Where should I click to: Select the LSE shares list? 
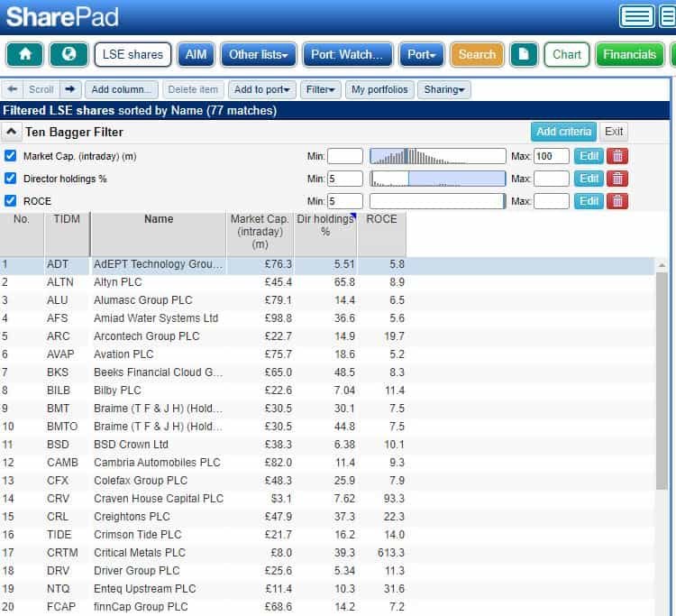tap(132, 55)
